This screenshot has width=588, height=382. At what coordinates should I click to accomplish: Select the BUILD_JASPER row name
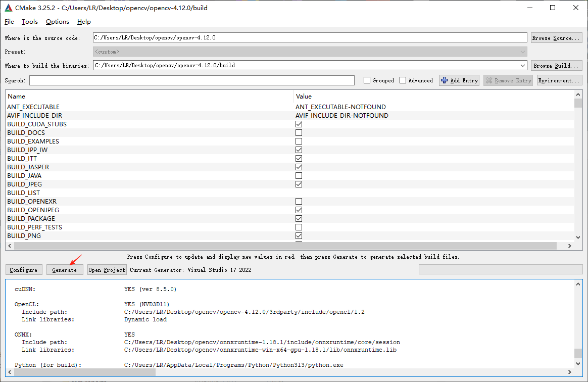click(x=28, y=167)
